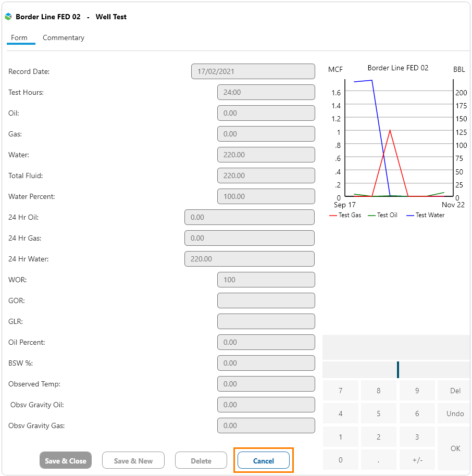Click the empty GOR field
The width and height of the screenshot is (472, 476).
pyautogui.click(x=266, y=300)
